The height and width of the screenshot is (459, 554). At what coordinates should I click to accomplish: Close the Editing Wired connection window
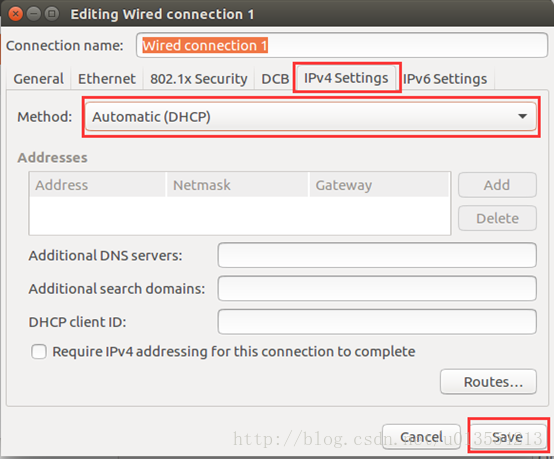click(x=15, y=14)
